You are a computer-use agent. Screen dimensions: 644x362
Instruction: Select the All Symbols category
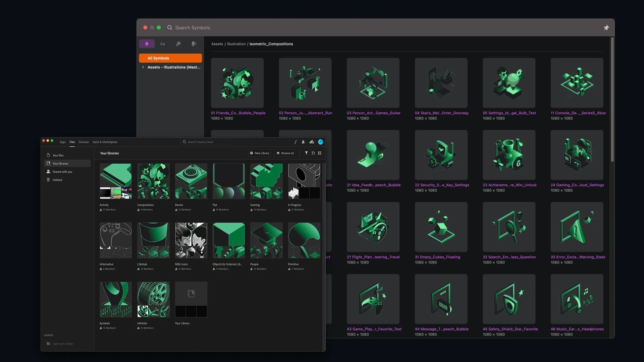[170, 58]
